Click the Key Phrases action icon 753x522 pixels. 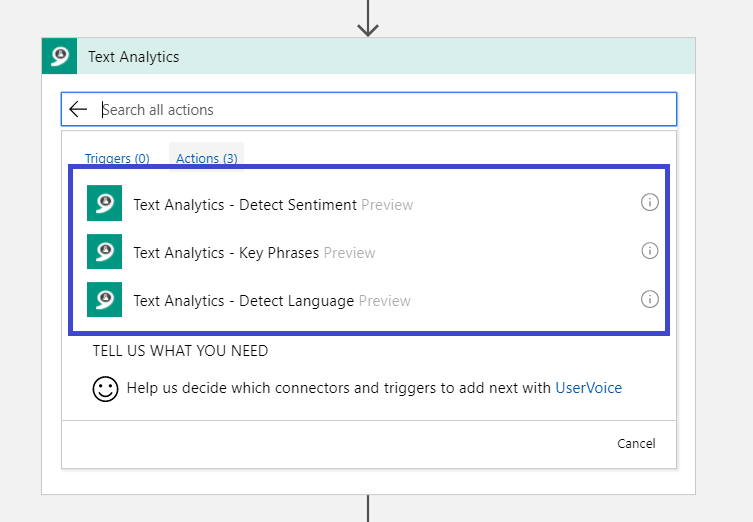tap(104, 251)
